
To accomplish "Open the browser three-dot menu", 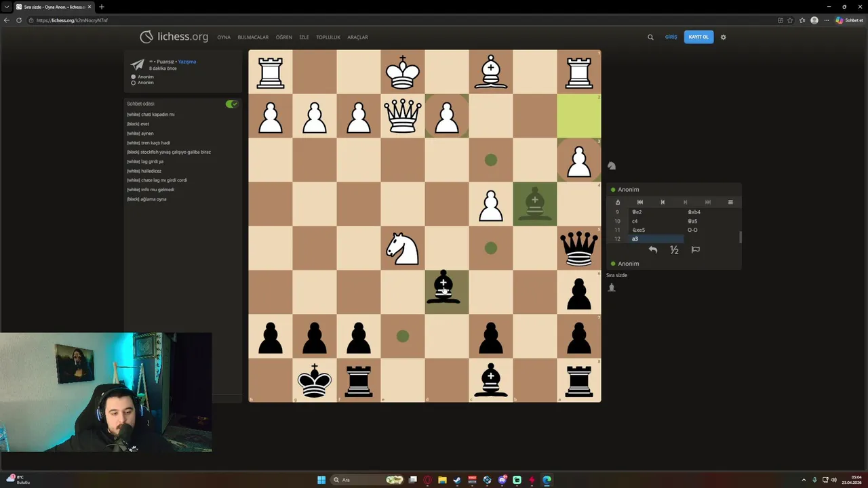I will 826,20.
